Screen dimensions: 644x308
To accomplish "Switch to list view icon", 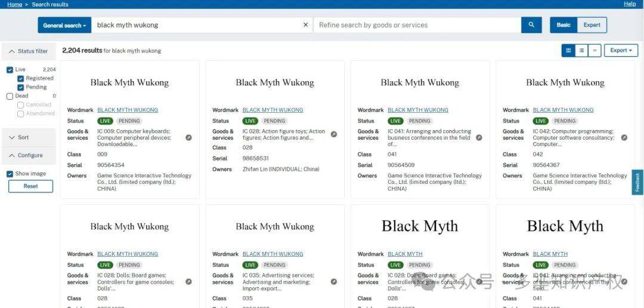I will click(x=581, y=51).
